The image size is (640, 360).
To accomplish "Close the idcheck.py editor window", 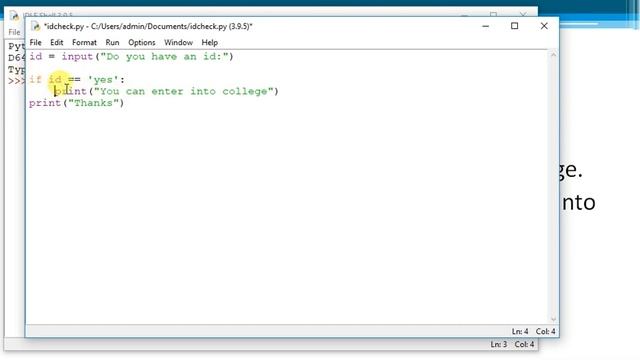I will tap(544, 26).
